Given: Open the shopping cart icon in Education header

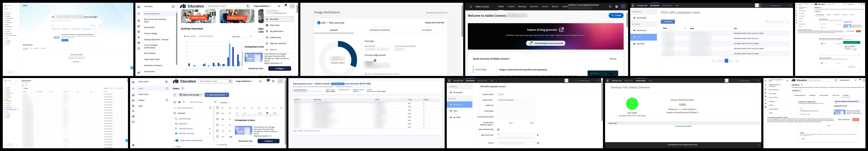Looking at the screenshot, I should pos(273,81).
